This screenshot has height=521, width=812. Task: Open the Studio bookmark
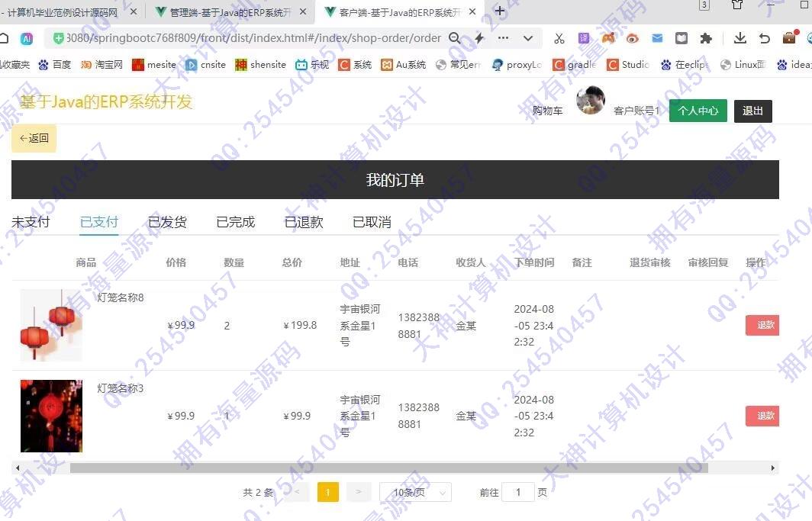click(628, 65)
